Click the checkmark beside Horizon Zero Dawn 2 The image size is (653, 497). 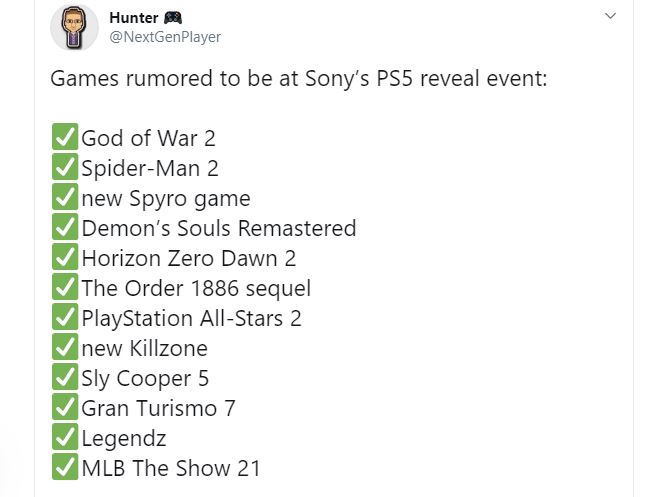[x=64, y=258]
